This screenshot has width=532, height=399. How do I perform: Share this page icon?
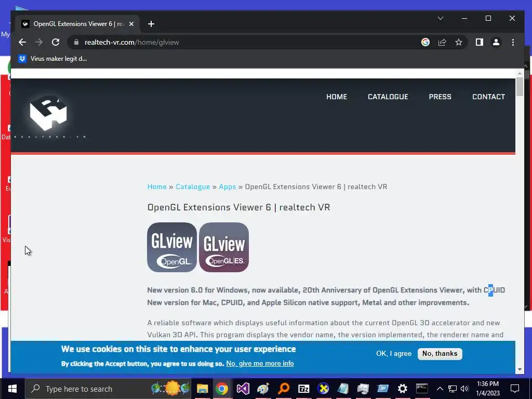tap(442, 42)
